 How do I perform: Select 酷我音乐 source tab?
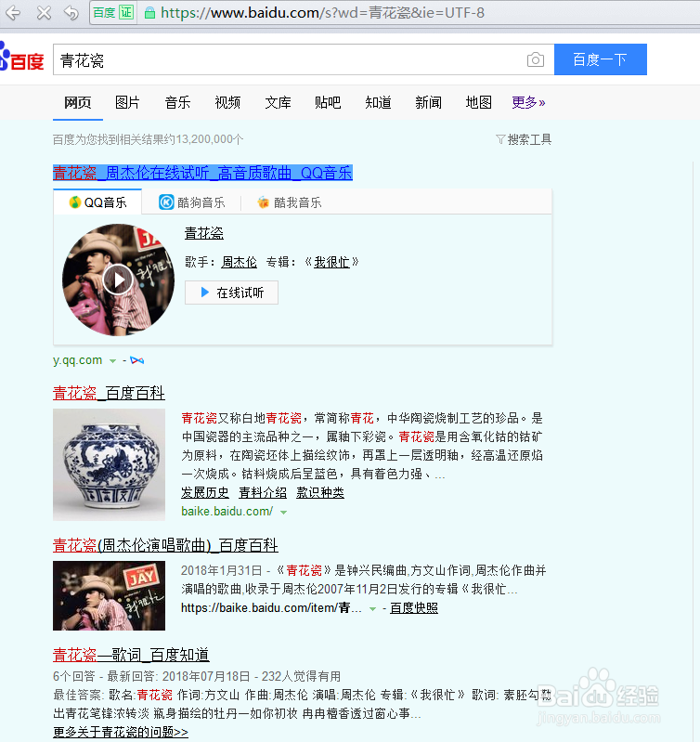(x=290, y=202)
